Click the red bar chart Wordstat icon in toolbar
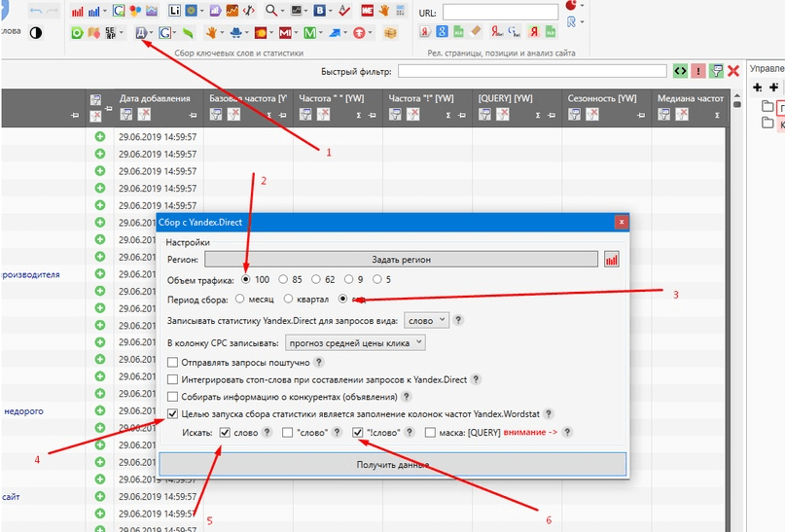 click(77, 11)
